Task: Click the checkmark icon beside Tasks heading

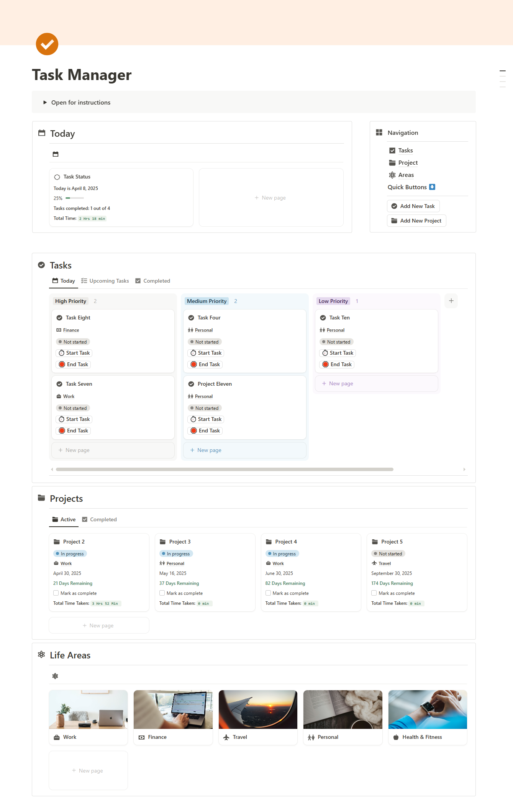Action: pyautogui.click(x=41, y=265)
